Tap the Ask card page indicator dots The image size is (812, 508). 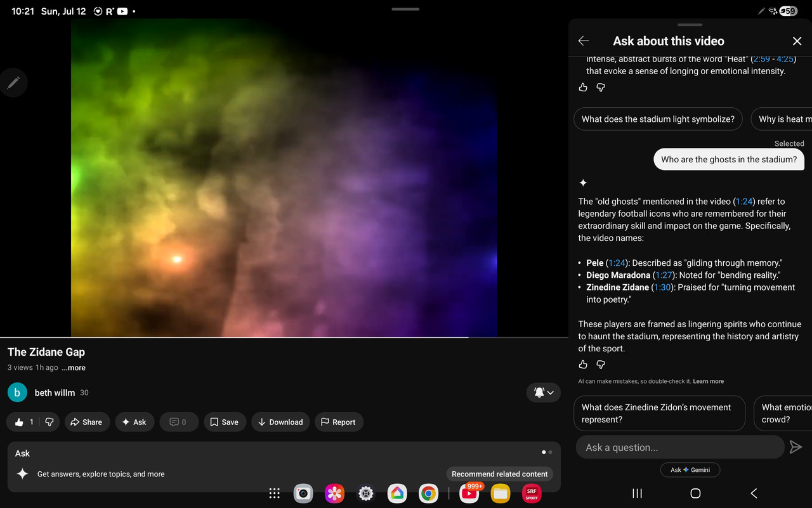click(547, 452)
